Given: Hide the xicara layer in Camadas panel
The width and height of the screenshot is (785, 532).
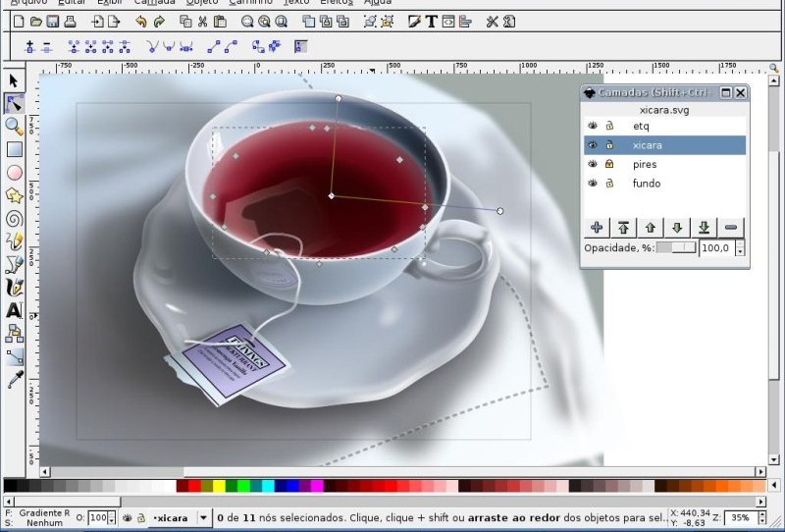Looking at the screenshot, I should pos(593,144).
